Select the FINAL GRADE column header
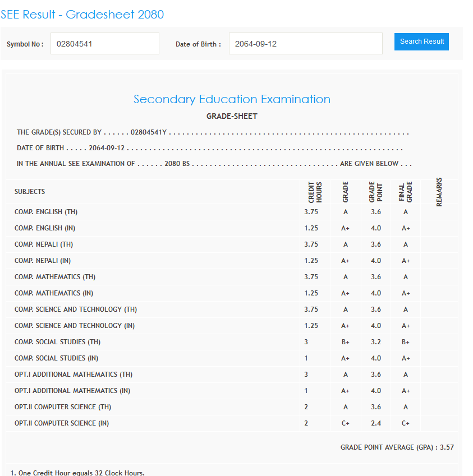This screenshot has height=476, width=473. [x=405, y=192]
